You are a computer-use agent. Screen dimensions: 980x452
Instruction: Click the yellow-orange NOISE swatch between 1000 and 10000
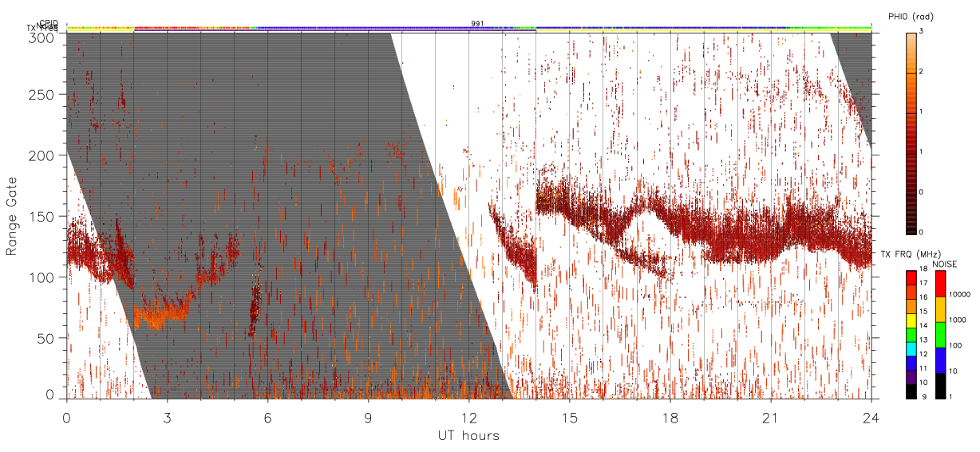pyautogui.click(x=940, y=309)
